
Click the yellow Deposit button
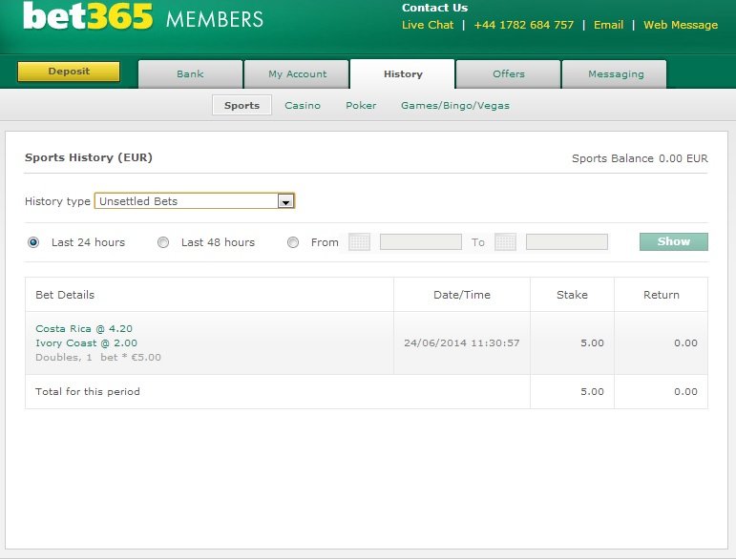(x=69, y=72)
